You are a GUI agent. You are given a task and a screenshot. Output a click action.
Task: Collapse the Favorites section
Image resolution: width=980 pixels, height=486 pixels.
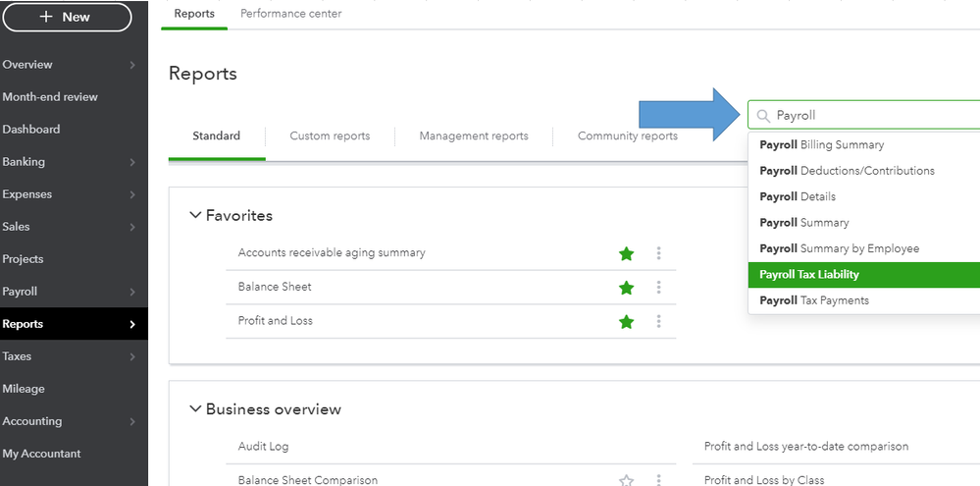point(194,216)
